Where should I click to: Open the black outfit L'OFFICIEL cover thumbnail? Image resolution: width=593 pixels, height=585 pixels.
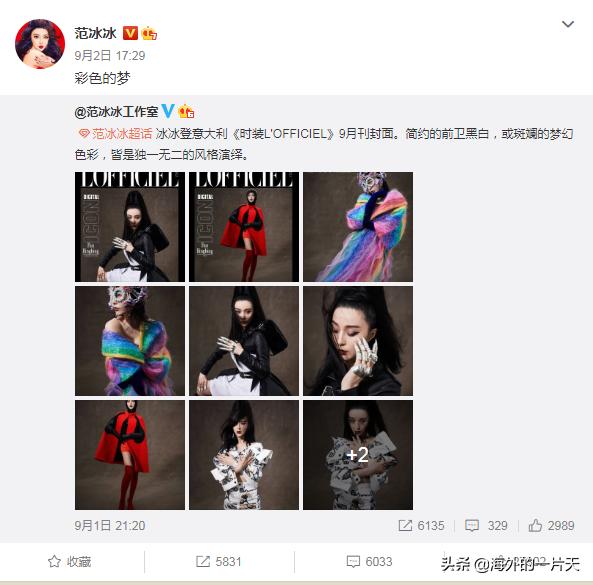(130, 227)
